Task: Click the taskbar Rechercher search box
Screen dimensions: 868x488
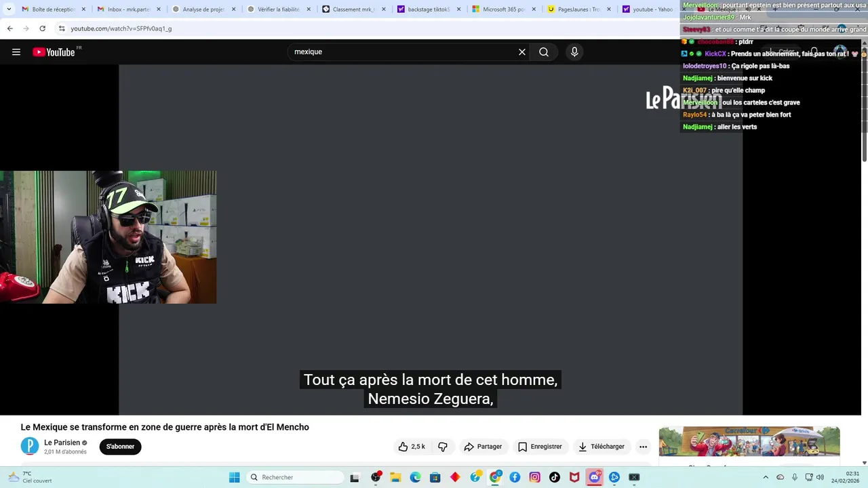Action: point(296,477)
